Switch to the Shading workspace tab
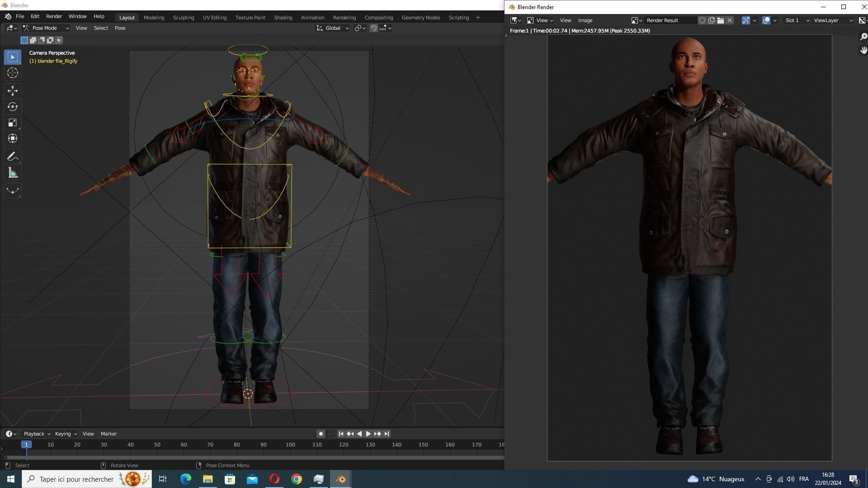The image size is (868, 488). pyautogui.click(x=283, y=18)
